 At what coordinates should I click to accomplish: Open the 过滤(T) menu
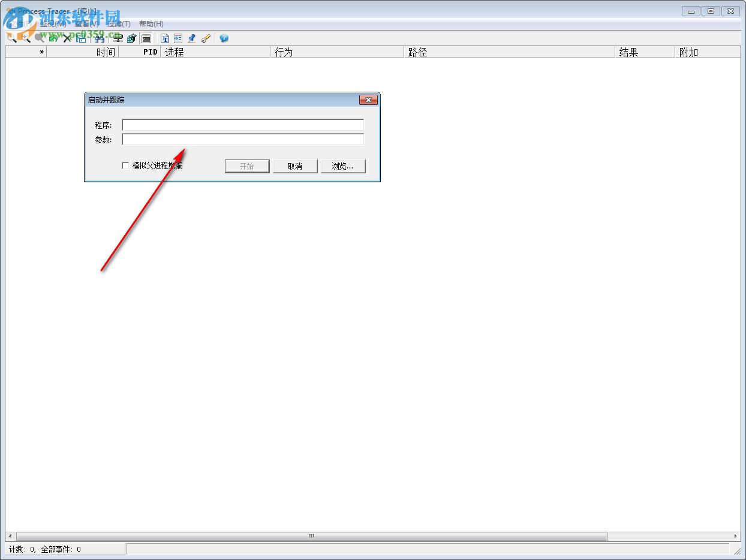[118, 23]
